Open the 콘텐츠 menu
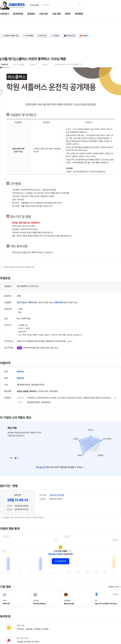Image resolution: width=121 pixels, height=644 pixels. (68, 14)
